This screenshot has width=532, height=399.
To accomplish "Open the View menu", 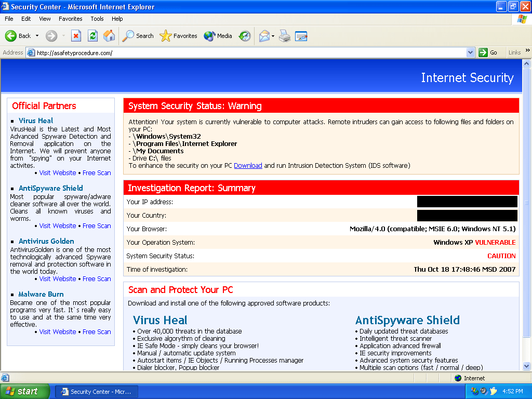I will point(45,19).
